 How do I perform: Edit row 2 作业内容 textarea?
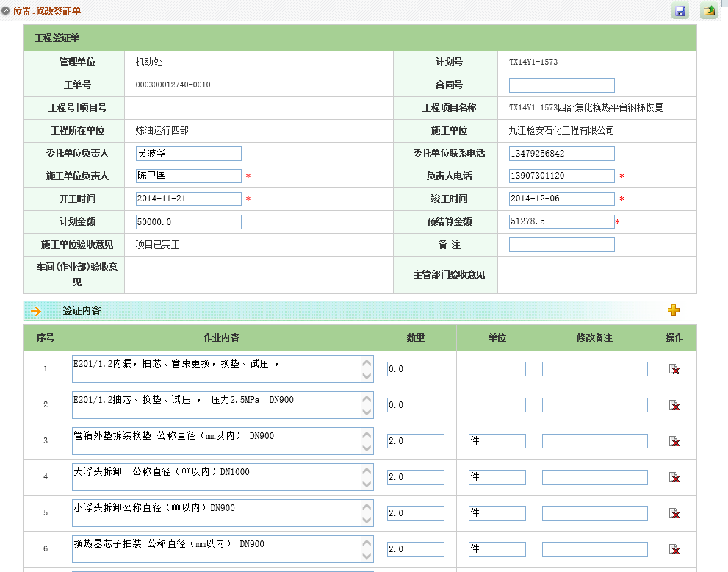[x=223, y=405]
